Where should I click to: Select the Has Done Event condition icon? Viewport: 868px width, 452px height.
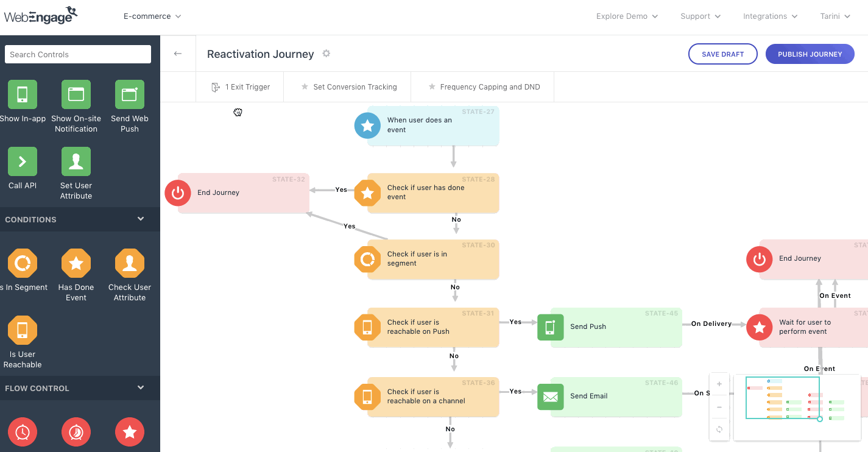point(76,263)
